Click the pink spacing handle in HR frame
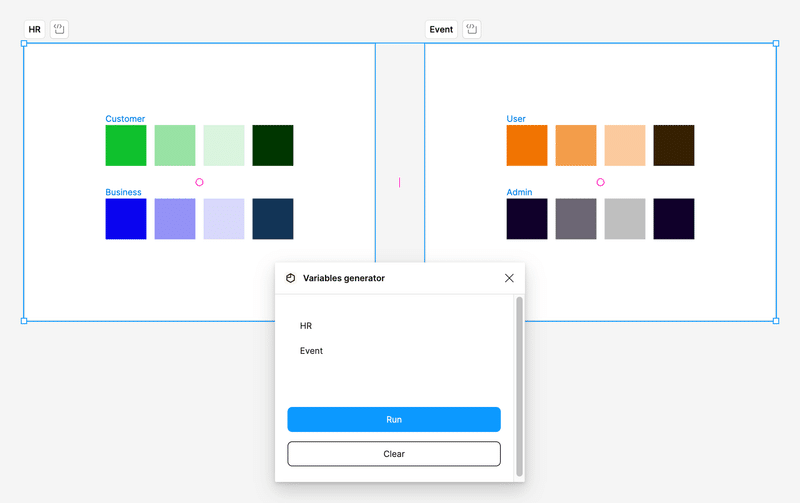The width and height of the screenshot is (800, 503). point(199,182)
